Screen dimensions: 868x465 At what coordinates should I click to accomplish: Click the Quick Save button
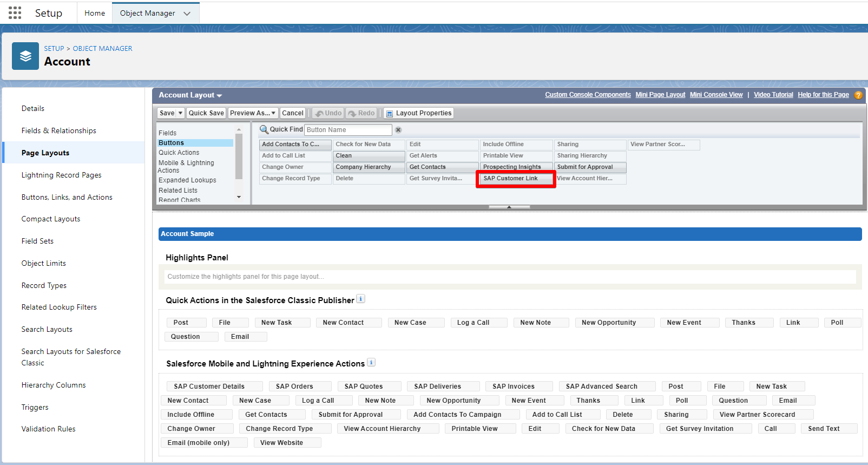[206, 113]
